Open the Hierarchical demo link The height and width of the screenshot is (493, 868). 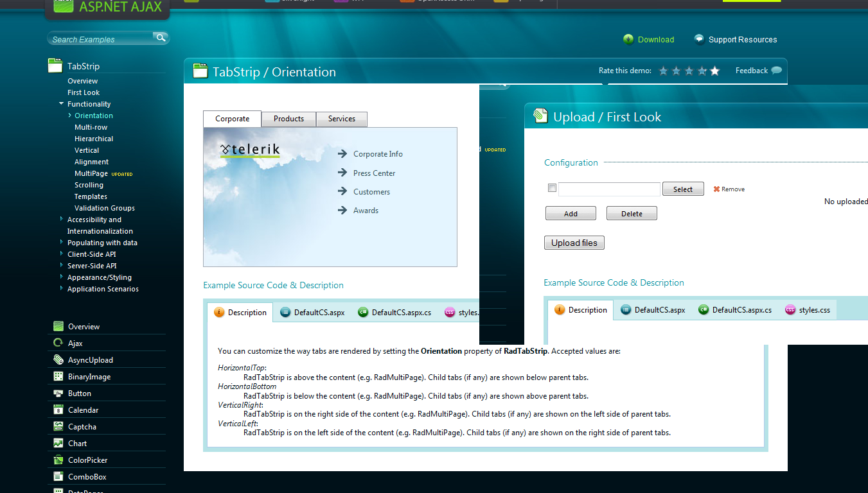[x=94, y=139]
